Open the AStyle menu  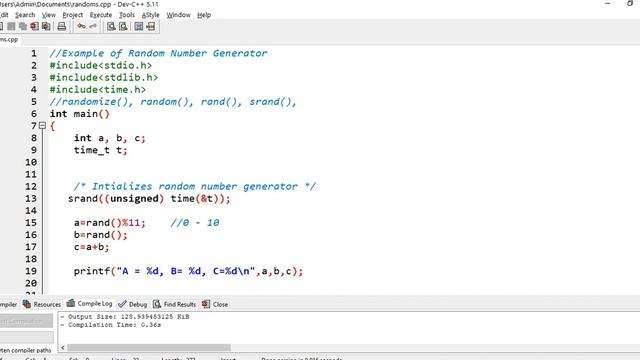click(150, 15)
